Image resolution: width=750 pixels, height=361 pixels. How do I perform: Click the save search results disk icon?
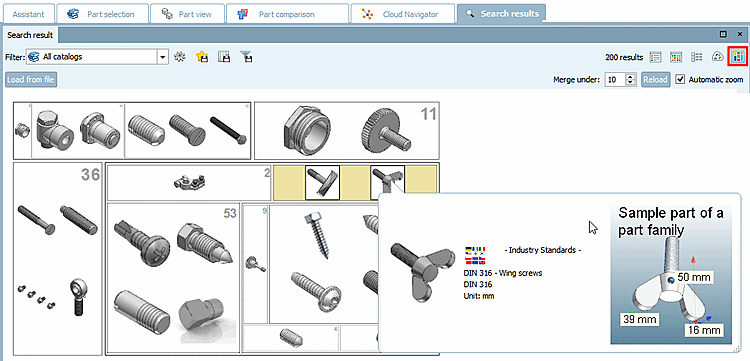[x=224, y=57]
